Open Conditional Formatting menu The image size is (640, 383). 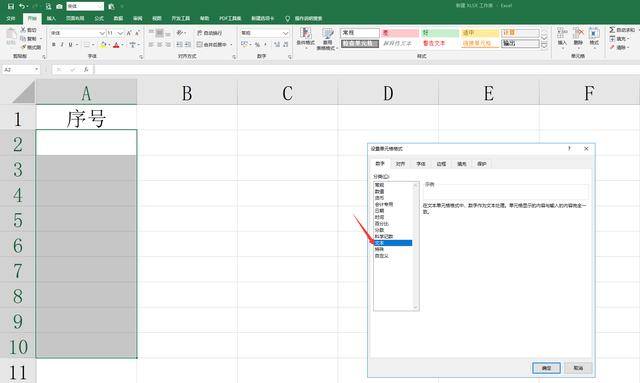click(x=305, y=38)
